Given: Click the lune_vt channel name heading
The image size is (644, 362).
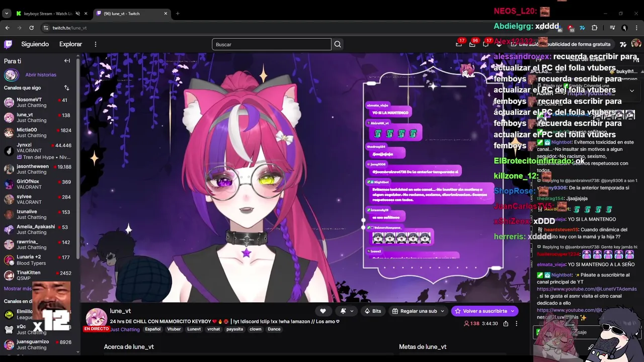Looking at the screenshot, I should pyautogui.click(x=120, y=311).
